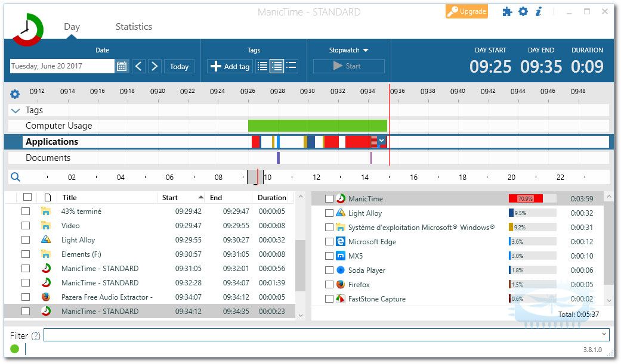The height and width of the screenshot is (364, 621).
Task: Click the day overview range slider handle
Action: [255, 177]
